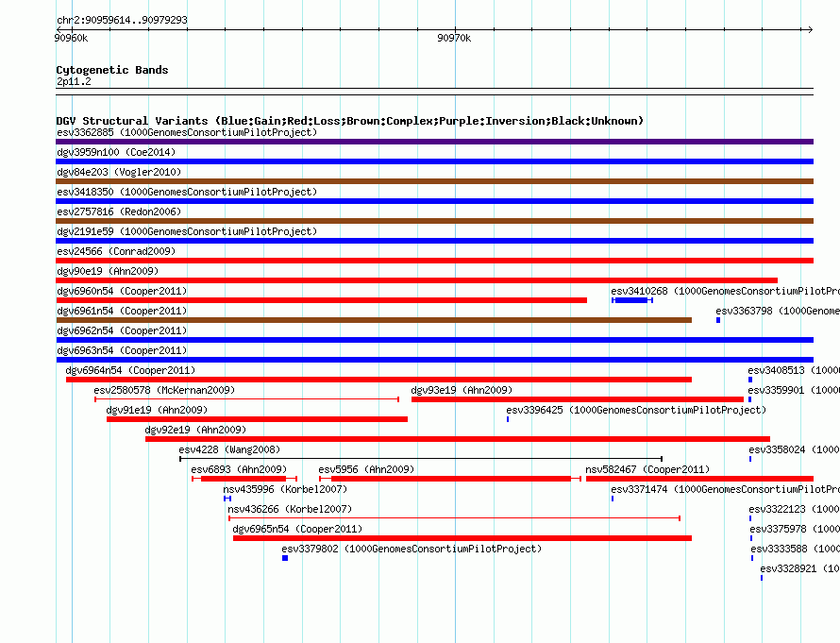Select the red dgv6965n54 bar
This screenshot has height=643, width=840.
(x=462, y=538)
